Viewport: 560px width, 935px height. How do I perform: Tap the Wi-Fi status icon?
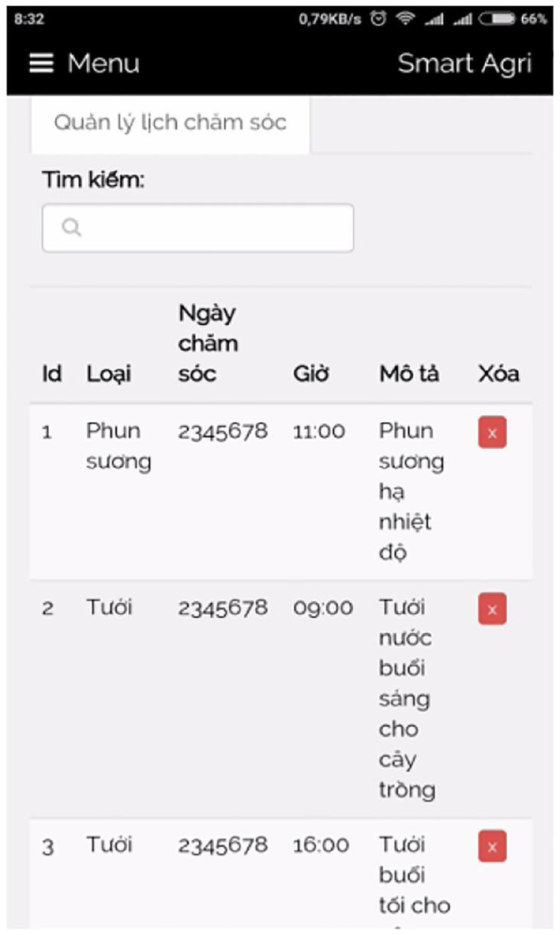click(x=404, y=19)
